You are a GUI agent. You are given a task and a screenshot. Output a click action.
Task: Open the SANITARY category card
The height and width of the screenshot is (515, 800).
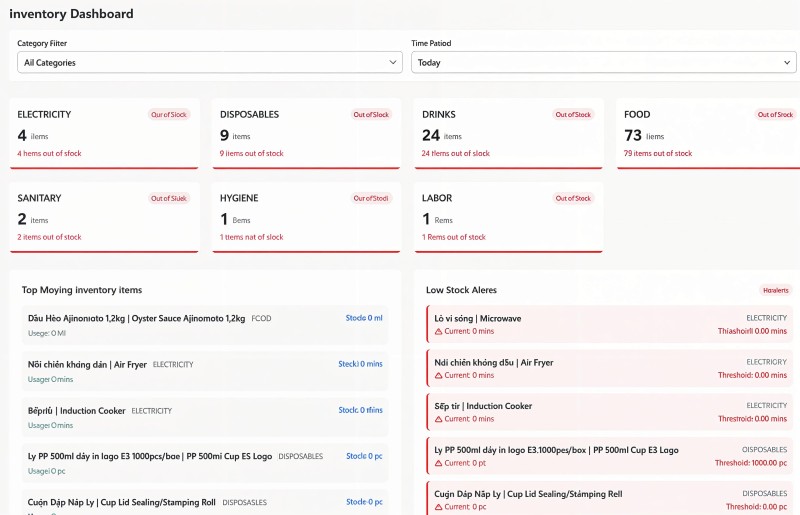103,217
